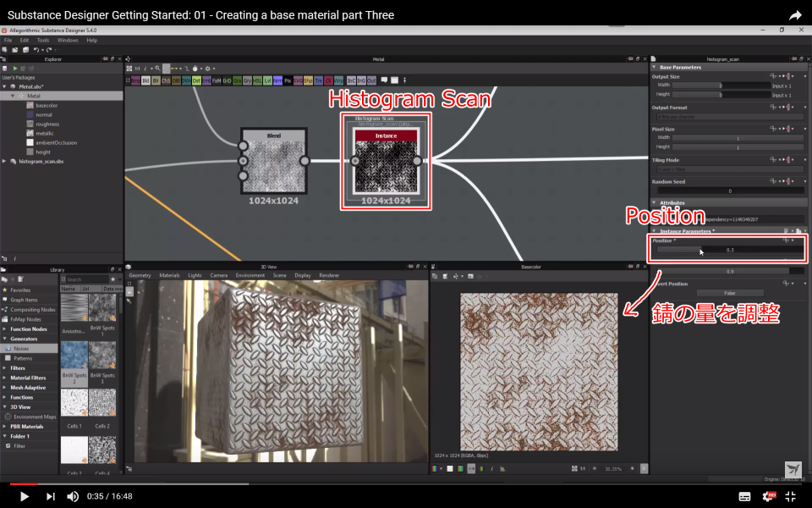Click the undo arrow in main toolbar

pos(36,50)
